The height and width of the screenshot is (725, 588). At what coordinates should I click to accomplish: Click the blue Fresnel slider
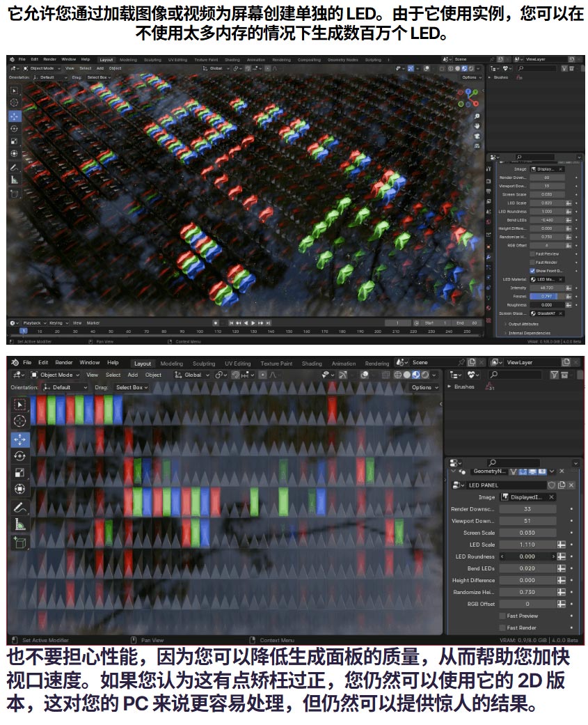tap(546, 296)
